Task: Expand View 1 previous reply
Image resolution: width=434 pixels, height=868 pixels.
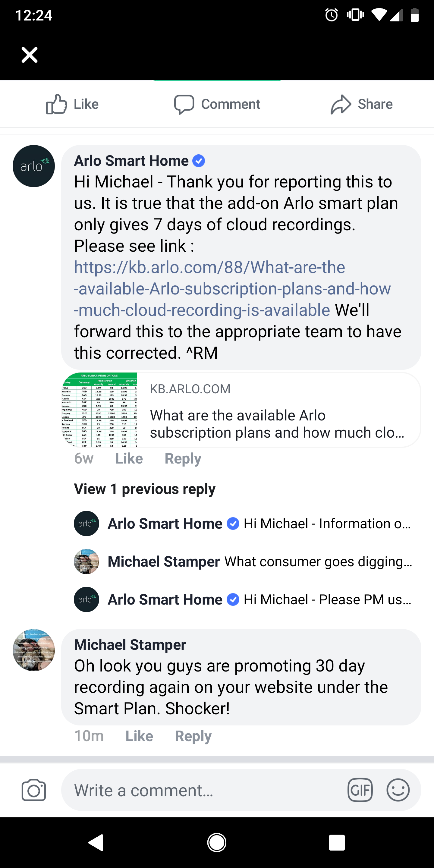Action: [145, 489]
